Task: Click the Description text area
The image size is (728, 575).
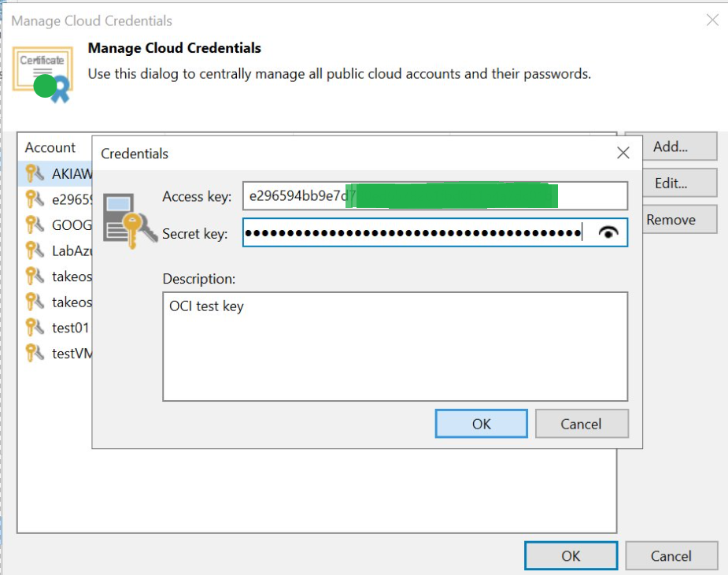Action: (395, 347)
